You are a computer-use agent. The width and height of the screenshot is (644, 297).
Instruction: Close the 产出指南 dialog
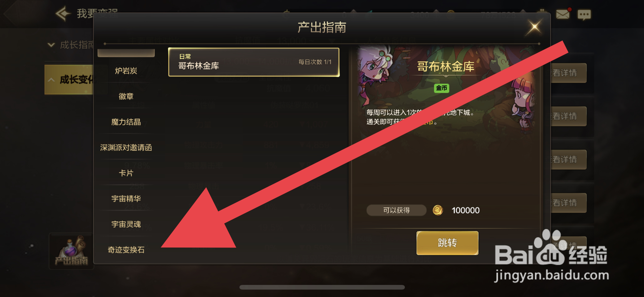tap(534, 27)
